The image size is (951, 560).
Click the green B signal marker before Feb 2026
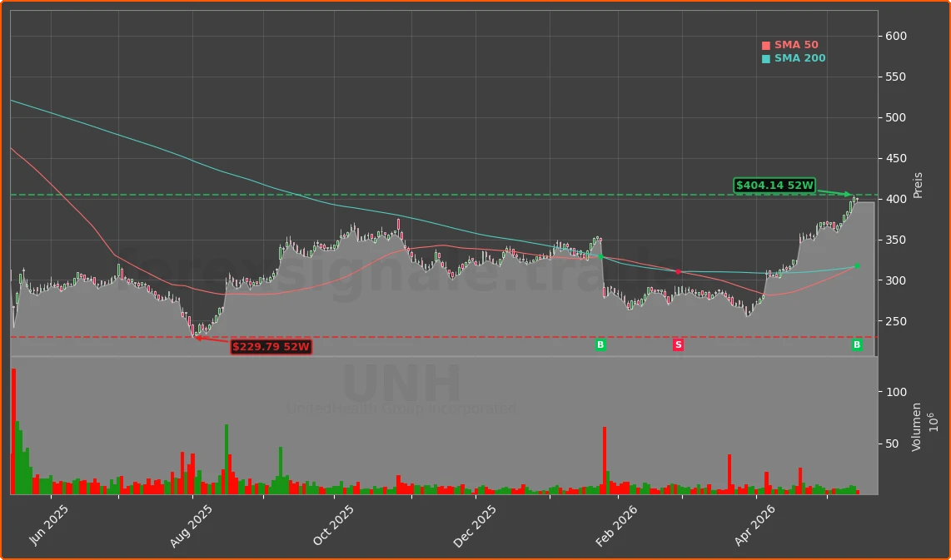click(600, 344)
